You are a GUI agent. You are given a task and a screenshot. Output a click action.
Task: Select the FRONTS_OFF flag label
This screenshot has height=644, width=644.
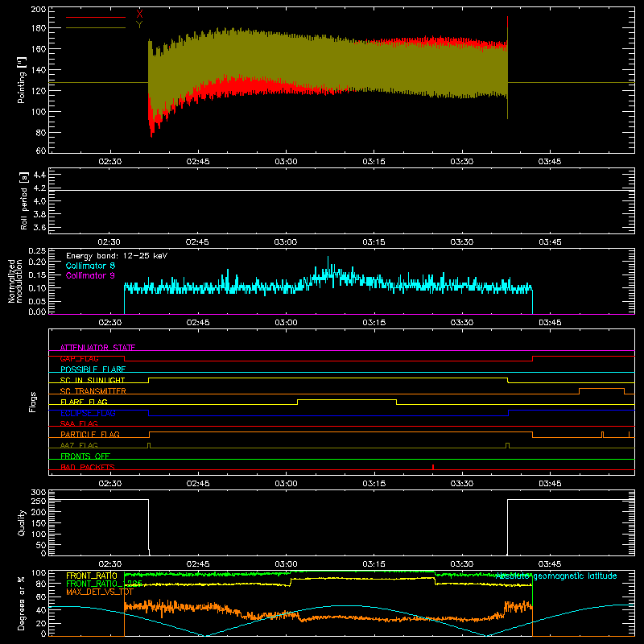point(85,456)
